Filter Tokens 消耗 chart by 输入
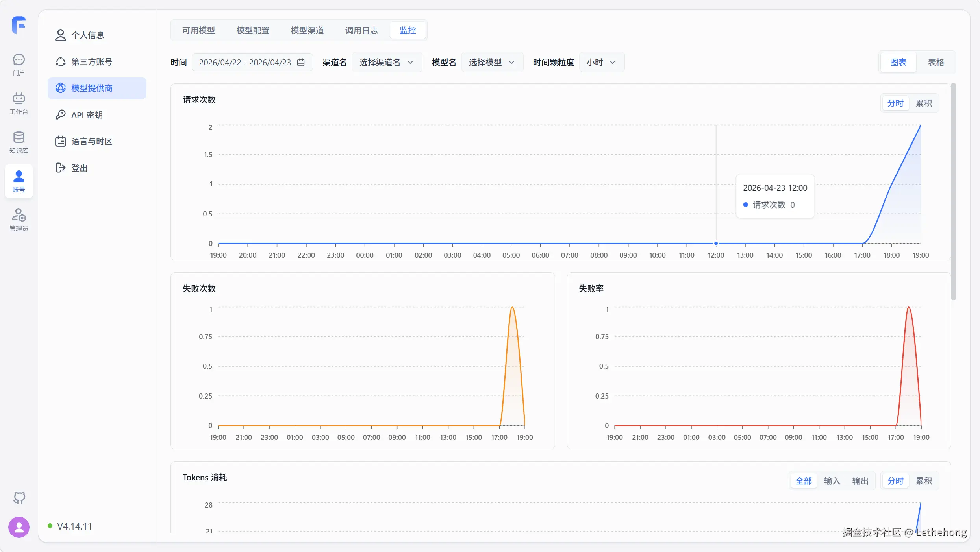The image size is (980, 552). click(x=832, y=481)
